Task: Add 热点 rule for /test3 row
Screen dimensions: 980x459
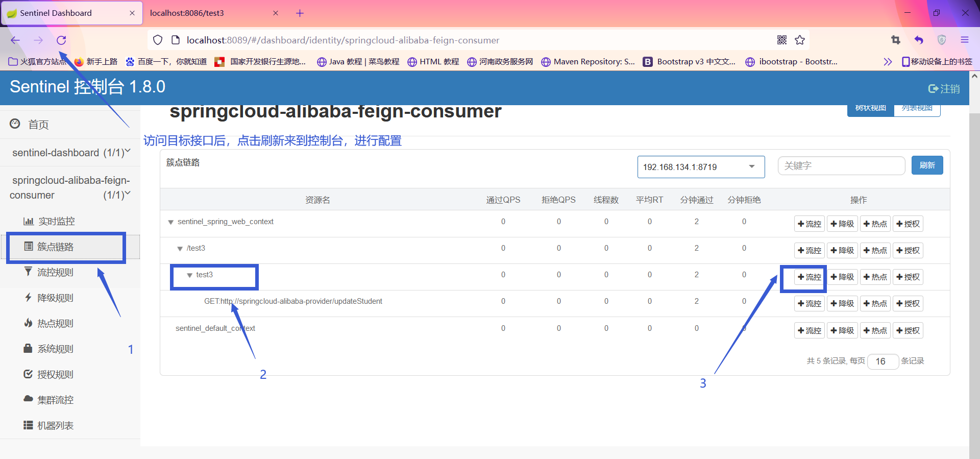Action: click(875, 250)
